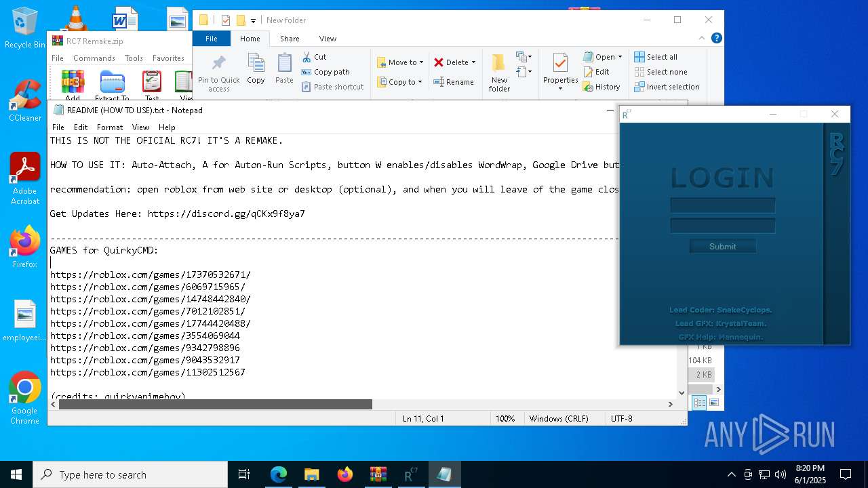Click the taskbar search box
Image resolution: width=868 pixels, height=488 pixels.
point(130,474)
